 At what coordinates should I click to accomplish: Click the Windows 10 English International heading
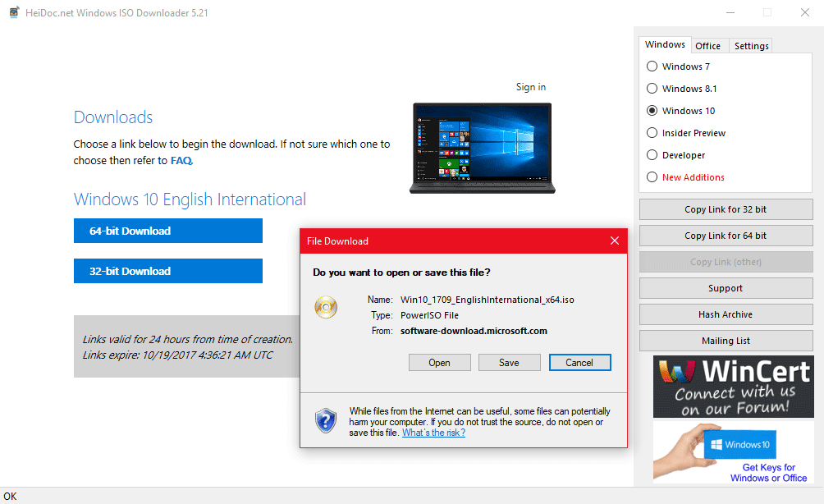coord(190,199)
